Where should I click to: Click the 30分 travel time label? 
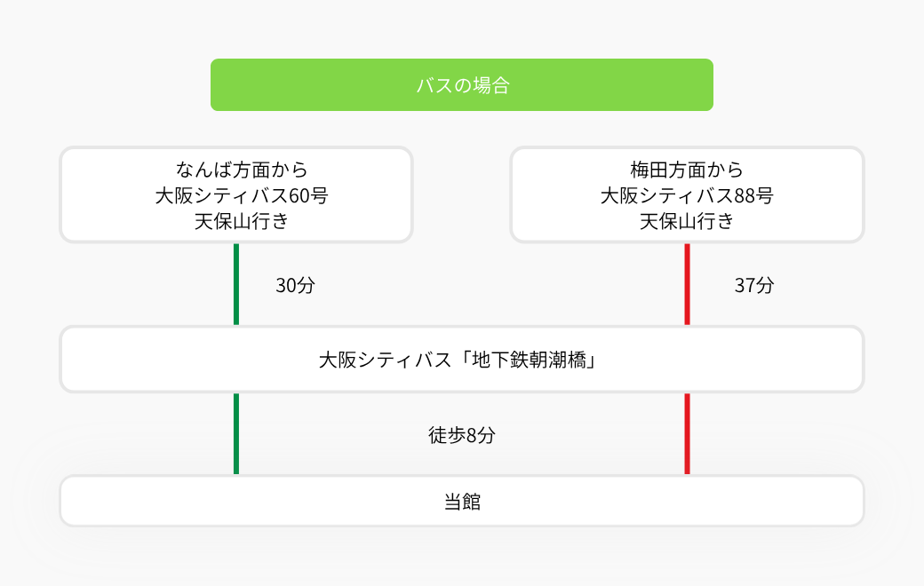click(x=295, y=285)
